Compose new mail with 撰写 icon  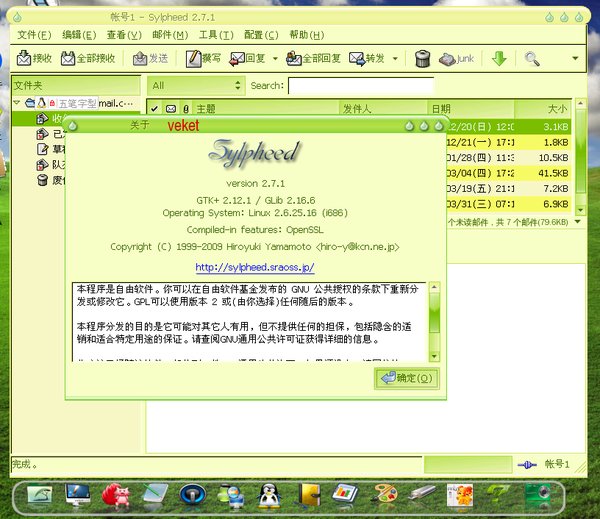click(203, 59)
